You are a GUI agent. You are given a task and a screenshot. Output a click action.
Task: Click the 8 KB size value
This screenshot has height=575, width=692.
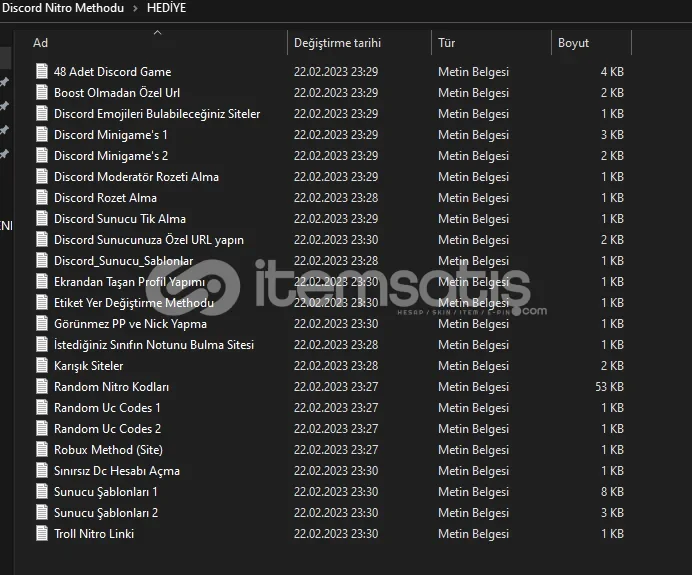coord(612,492)
